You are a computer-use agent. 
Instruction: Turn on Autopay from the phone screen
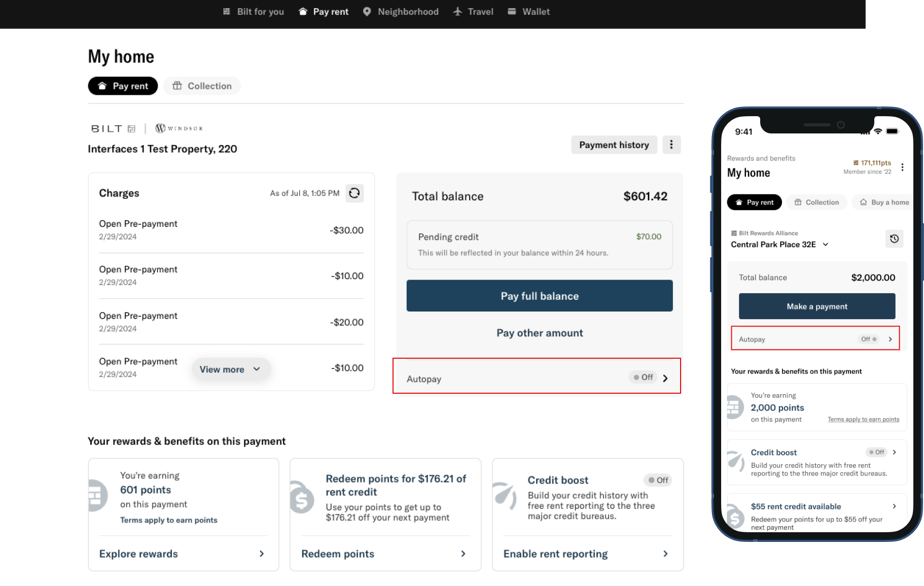815,338
